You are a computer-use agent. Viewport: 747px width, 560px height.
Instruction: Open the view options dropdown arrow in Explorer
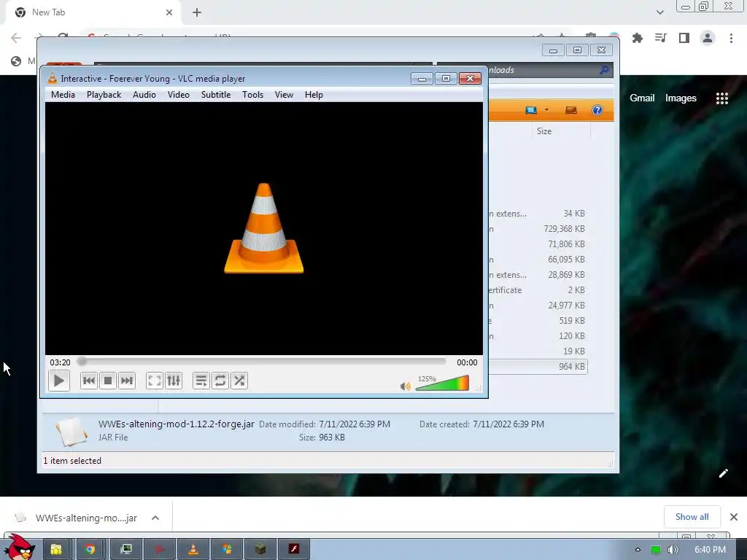click(x=546, y=110)
